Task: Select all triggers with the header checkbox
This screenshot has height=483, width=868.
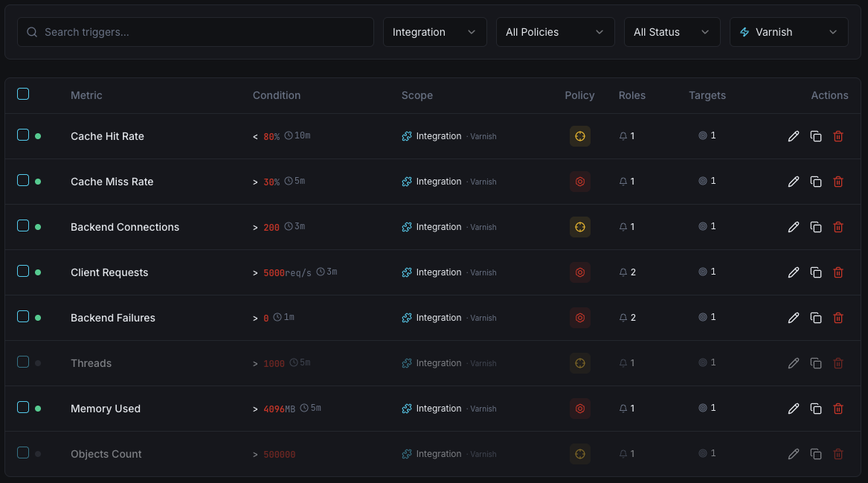Action: pyautogui.click(x=23, y=94)
